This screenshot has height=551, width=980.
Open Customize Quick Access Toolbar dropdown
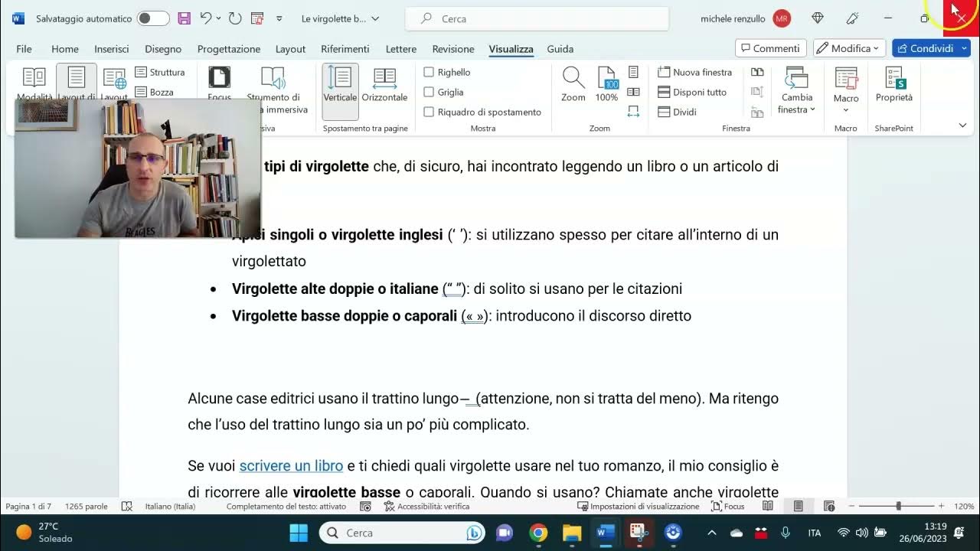279,18
